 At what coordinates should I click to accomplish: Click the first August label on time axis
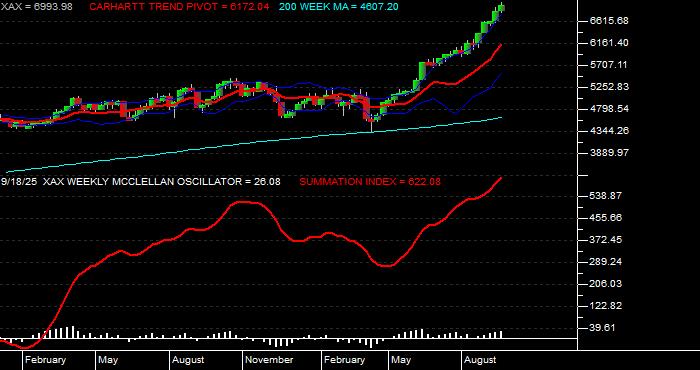pos(188,360)
